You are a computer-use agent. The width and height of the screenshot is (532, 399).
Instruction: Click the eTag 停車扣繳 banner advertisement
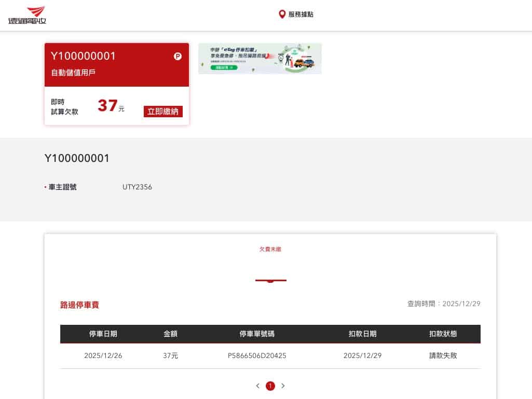point(260,58)
